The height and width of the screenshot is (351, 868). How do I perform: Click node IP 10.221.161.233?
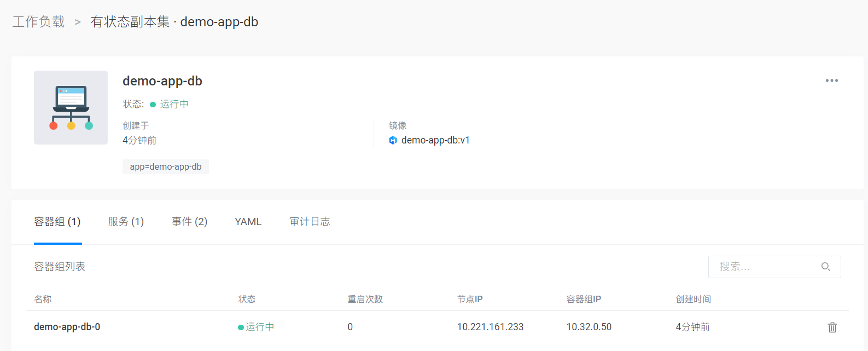tap(490, 327)
